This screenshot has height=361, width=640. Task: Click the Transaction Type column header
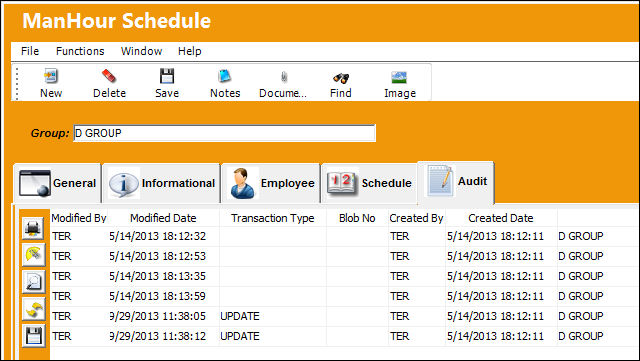coord(273,218)
